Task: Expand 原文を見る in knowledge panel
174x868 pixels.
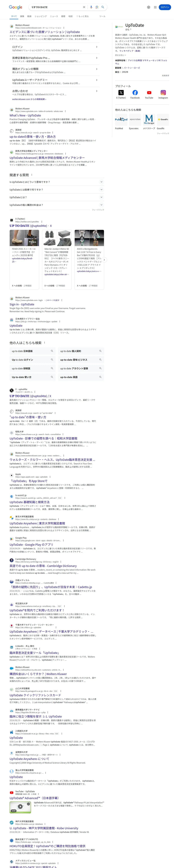Action: [120, 55]
